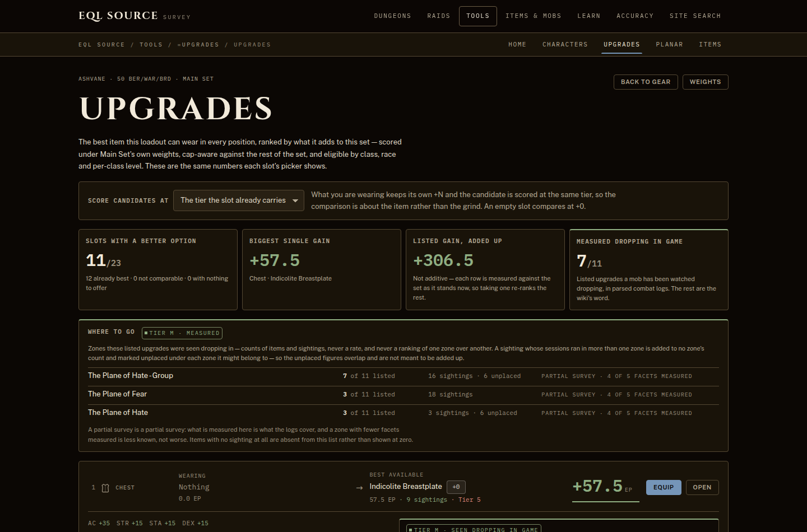Select the Upgrades tab
This screenshot has height=532, width=807.
pos(622,45)
